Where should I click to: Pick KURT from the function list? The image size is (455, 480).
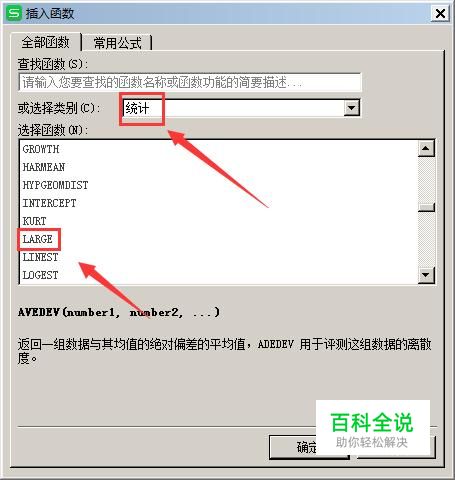coord(34,221)
